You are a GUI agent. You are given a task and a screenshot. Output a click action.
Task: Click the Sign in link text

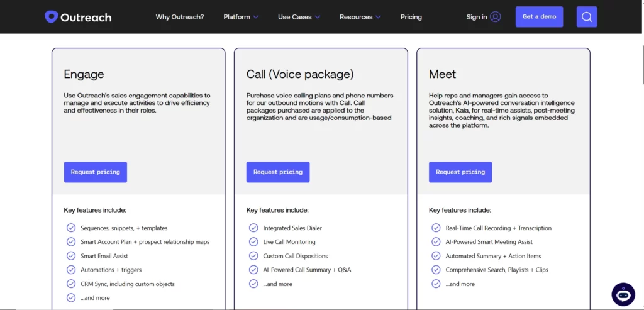[x=477, y=17]
